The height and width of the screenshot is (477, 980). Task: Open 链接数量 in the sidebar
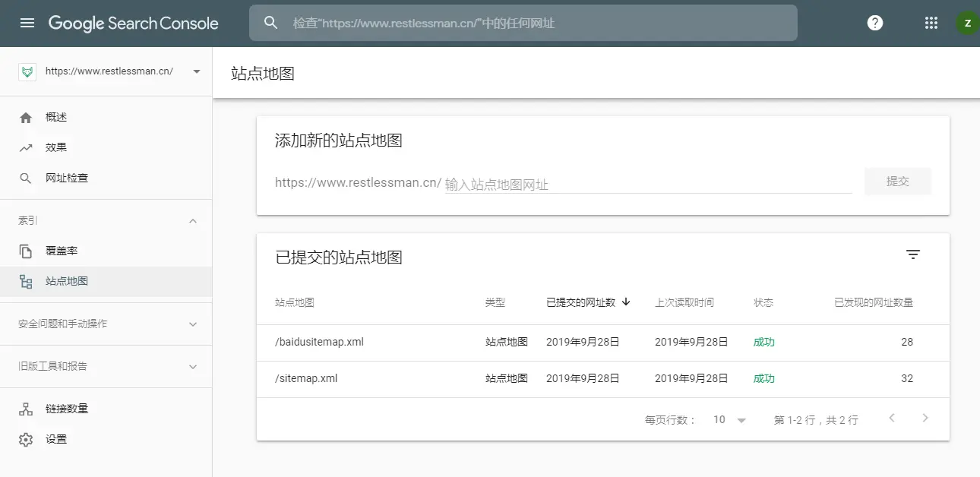tap(106, 409)
